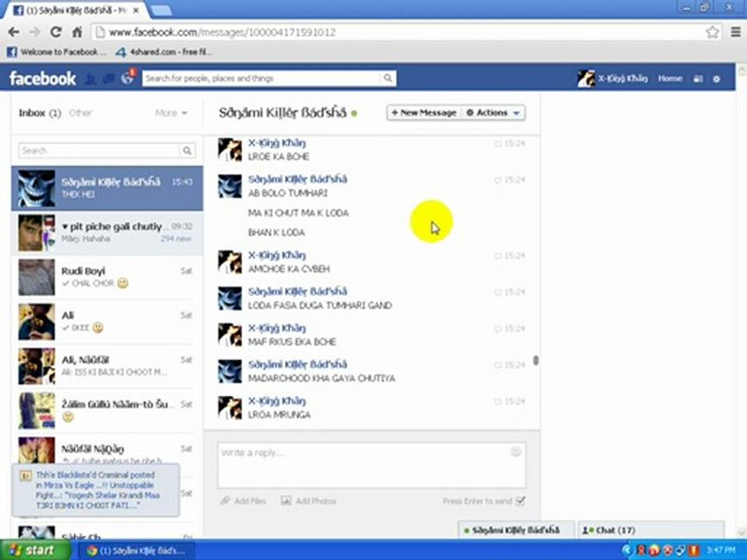
Task: Click the search magnifier in Facebook header
Action: (x=388, y=78)
